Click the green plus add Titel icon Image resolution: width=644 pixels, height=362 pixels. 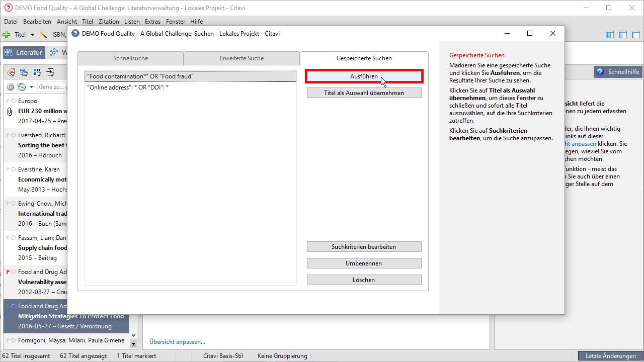pyautogui.click(x=7, y=35)
